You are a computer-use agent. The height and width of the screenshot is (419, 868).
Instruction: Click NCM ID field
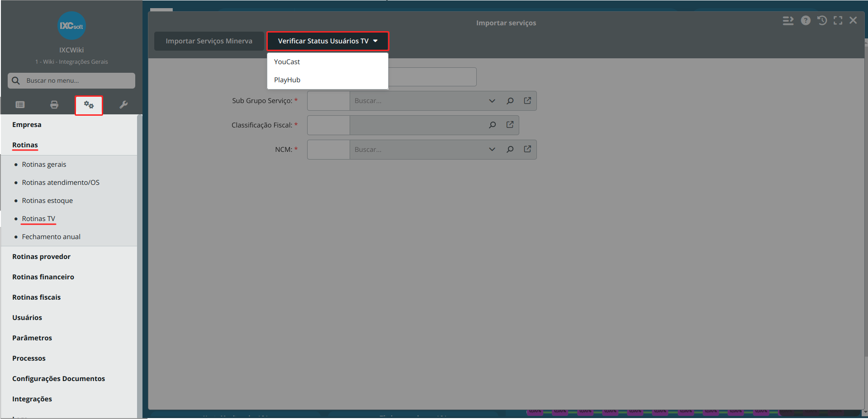(x=328, y=150)
